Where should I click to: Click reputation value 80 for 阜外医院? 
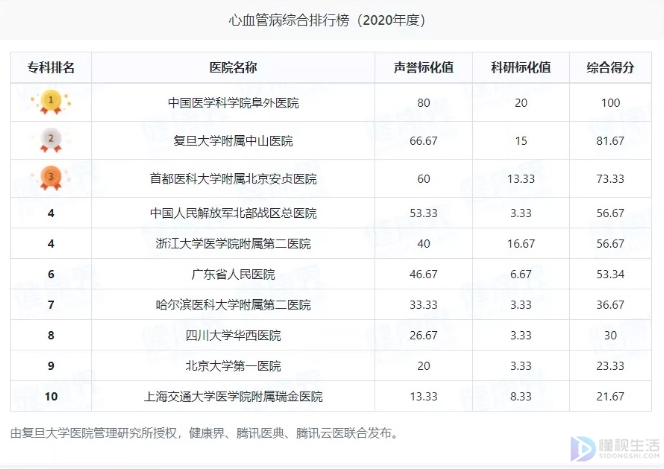423,103
